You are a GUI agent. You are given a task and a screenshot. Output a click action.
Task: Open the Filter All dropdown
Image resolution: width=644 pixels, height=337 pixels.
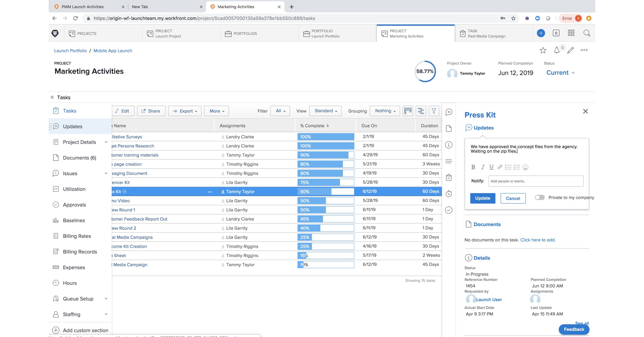[280, 111]
